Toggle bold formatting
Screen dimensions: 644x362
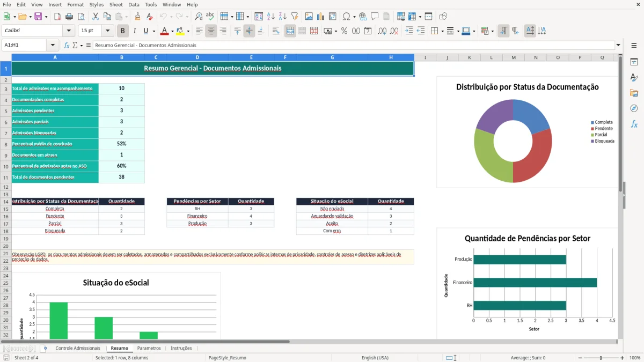(x=123, y=31)
